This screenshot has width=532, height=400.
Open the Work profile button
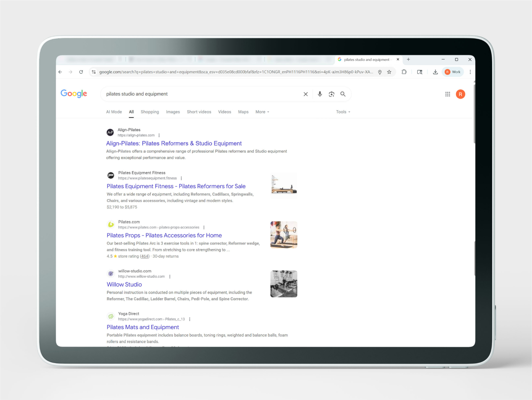pyautogui.click(x=453, y=72)
